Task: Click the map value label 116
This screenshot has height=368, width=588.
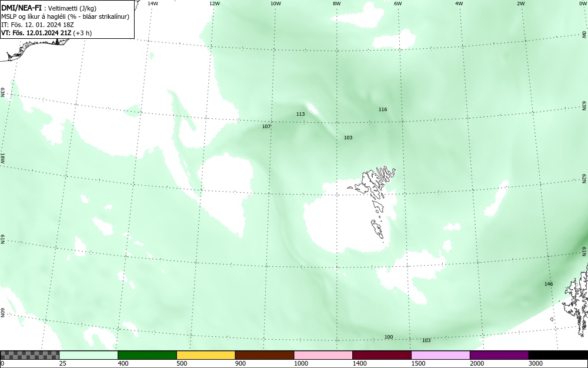Action: [x=383, y=109]
